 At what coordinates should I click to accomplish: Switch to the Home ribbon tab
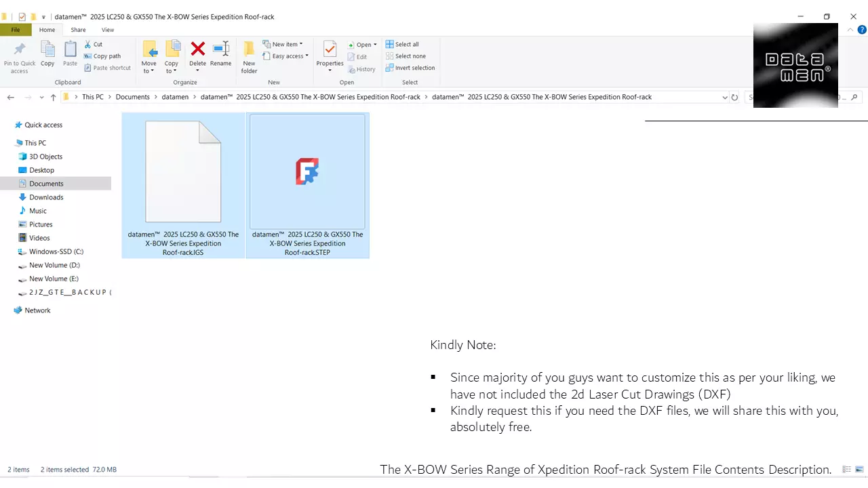tap(47, 30)
